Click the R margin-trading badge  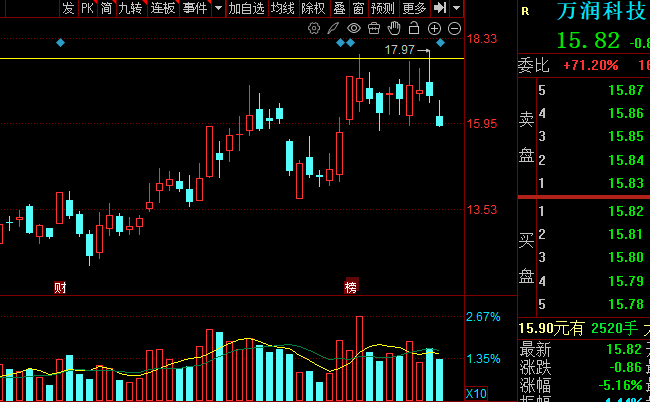point(525,12)
